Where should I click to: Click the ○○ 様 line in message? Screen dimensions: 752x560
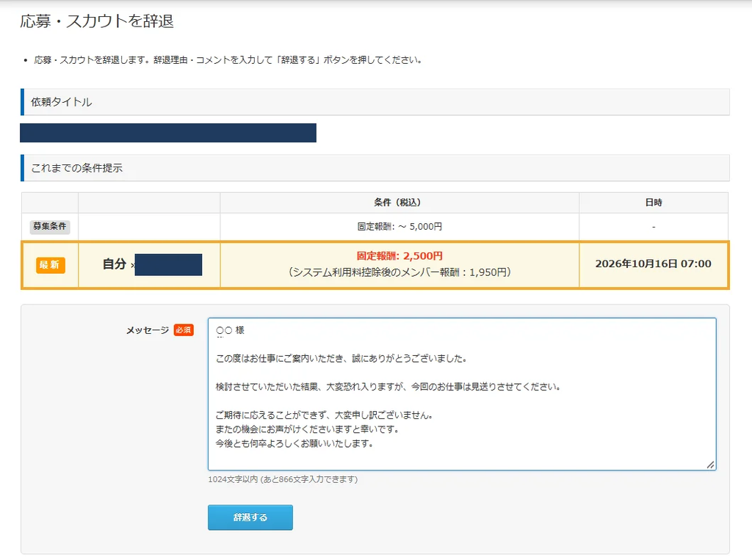click(x=230, y=330)
